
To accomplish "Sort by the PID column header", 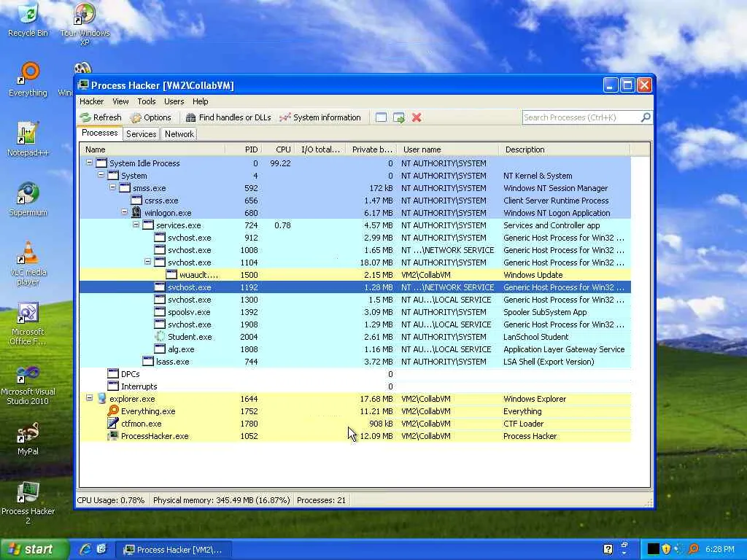I will pyautogui.click(x=242, y=149).
